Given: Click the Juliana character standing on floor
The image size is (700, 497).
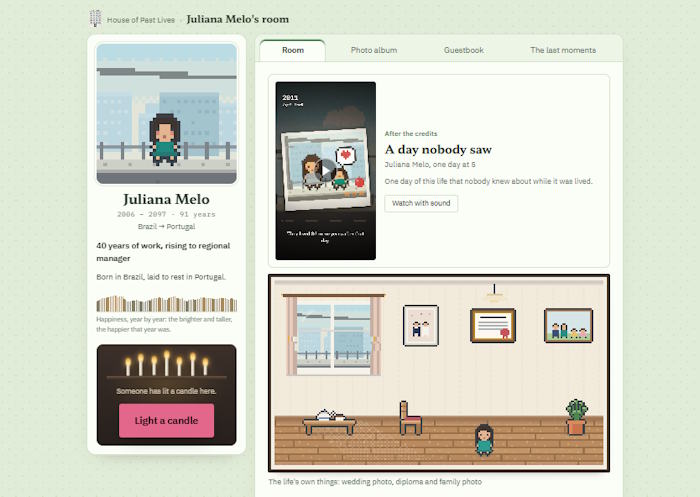Looking at the screenshot, I should coord(484,439).
